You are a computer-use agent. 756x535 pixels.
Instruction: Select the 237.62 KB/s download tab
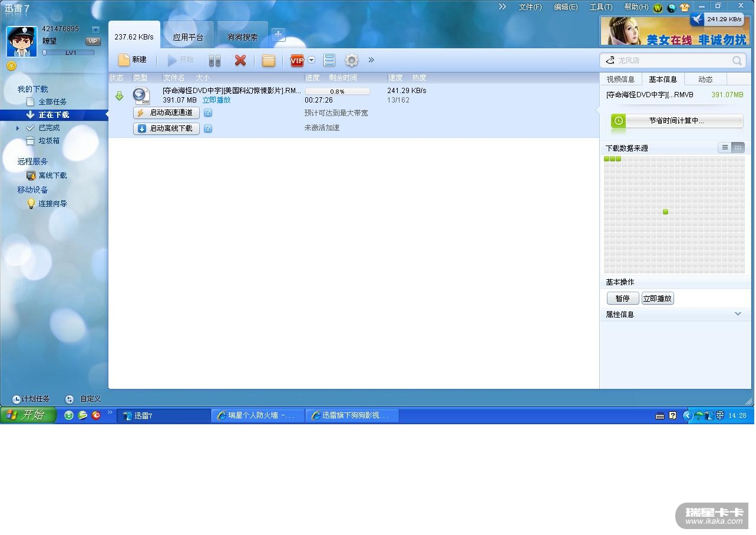pos(134,37)
